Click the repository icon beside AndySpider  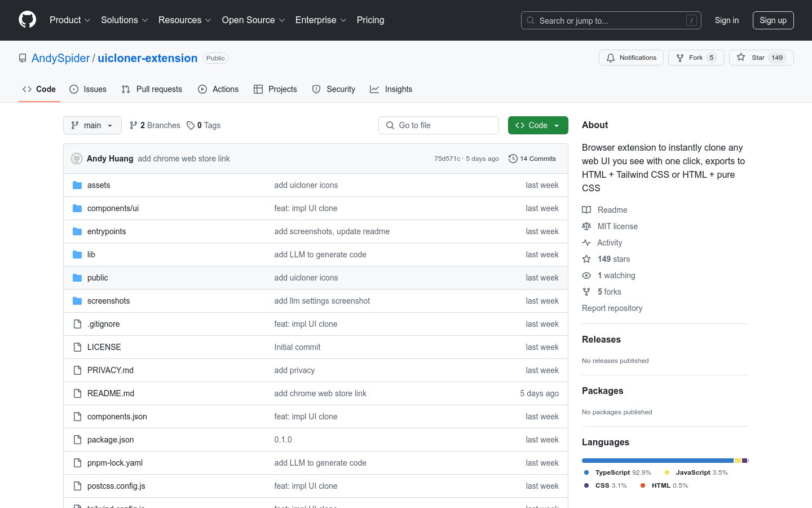pos(23,58)
